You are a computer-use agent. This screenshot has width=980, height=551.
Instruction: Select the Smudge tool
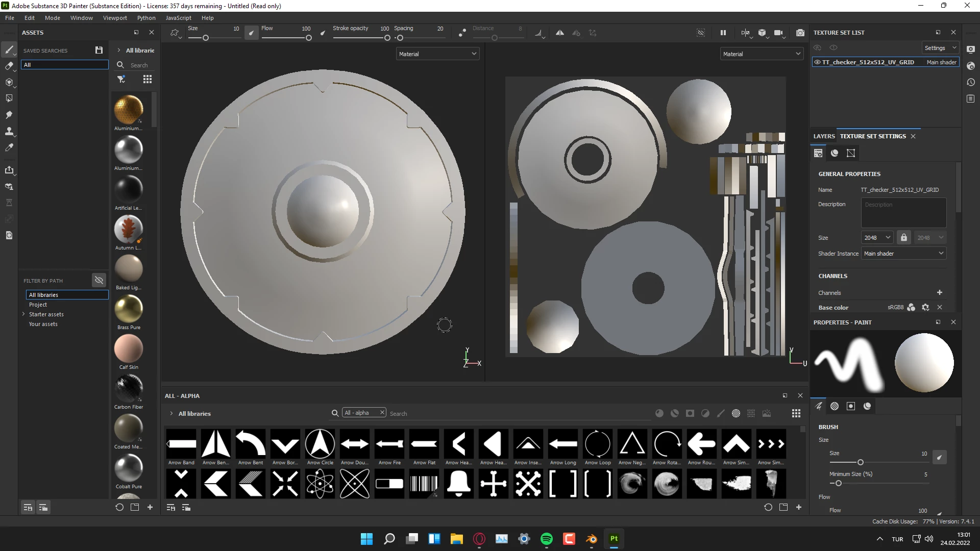point(9,115)
